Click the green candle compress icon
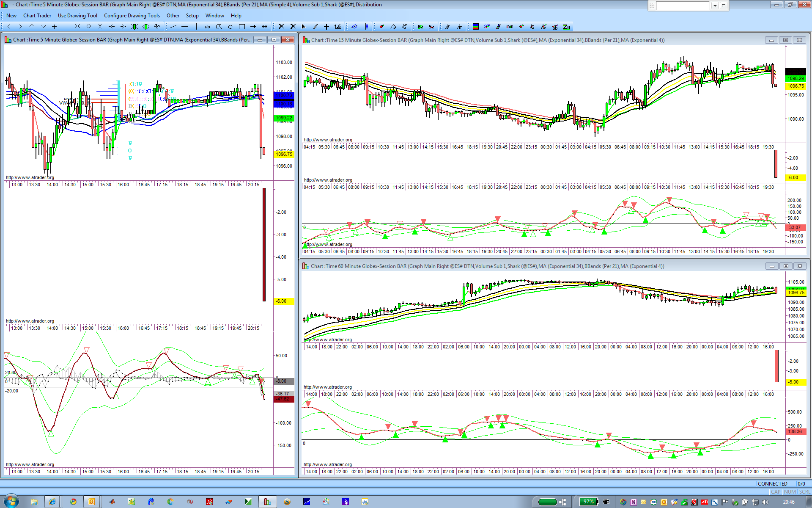 tap(134, 27)
